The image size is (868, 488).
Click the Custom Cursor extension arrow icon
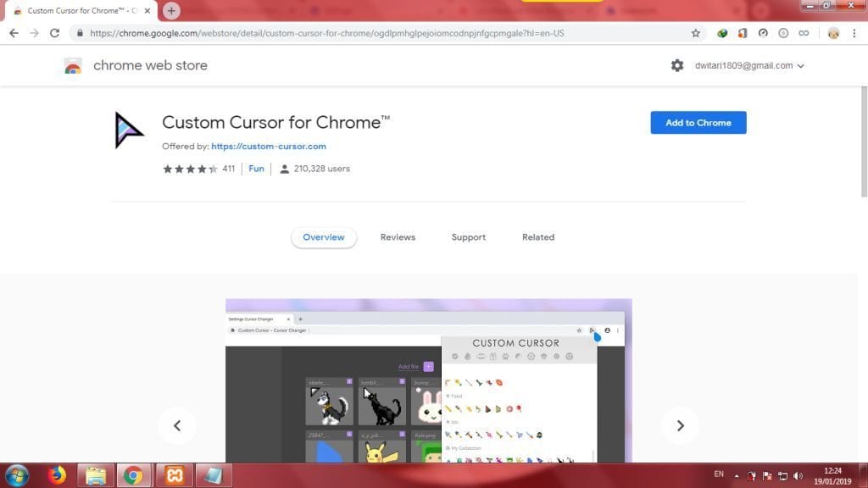point(130,130)
